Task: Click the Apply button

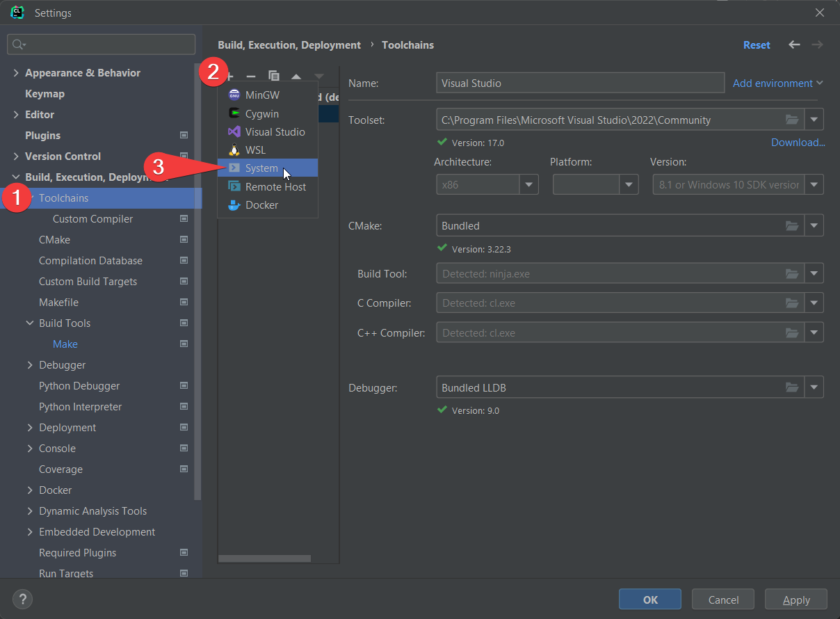Action: click(x=795, y=600)
